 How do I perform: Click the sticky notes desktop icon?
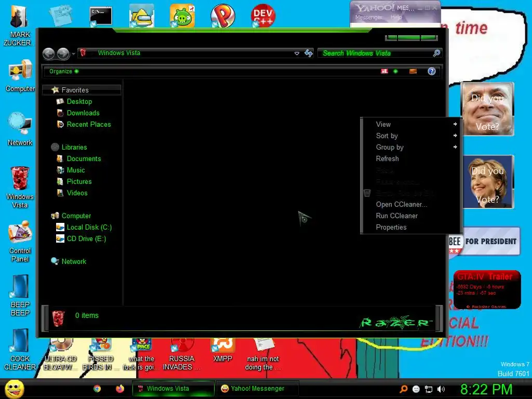(60, 16)
